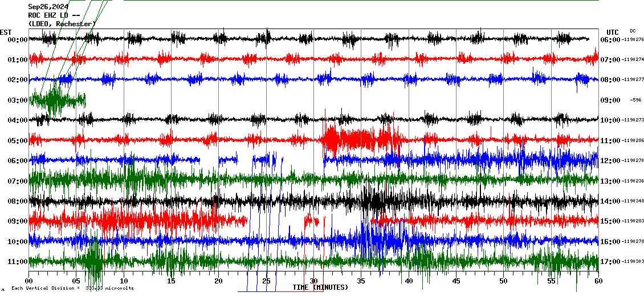Click the 14:00 UTC row label
This screenshot has height=296, width=644.
point(610,201)
